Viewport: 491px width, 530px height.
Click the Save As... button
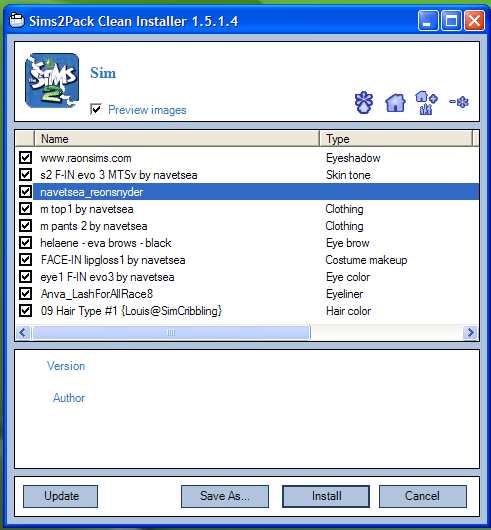[x=225, y=496]
